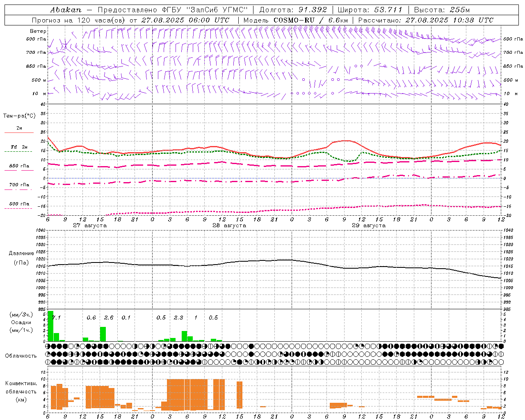Click the dotted line sample under '500 гПа' legend
Screen dimensions: 525x420
tap(18, 208)
